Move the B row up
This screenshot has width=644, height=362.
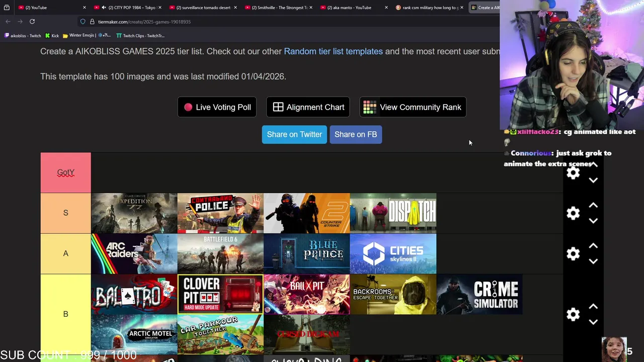[593, 307]
